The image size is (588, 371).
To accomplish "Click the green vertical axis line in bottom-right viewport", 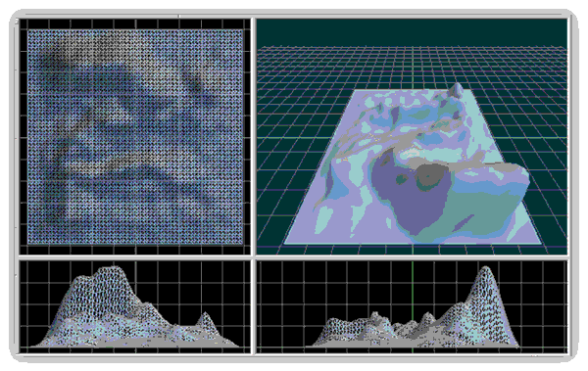I will point(413,306).
